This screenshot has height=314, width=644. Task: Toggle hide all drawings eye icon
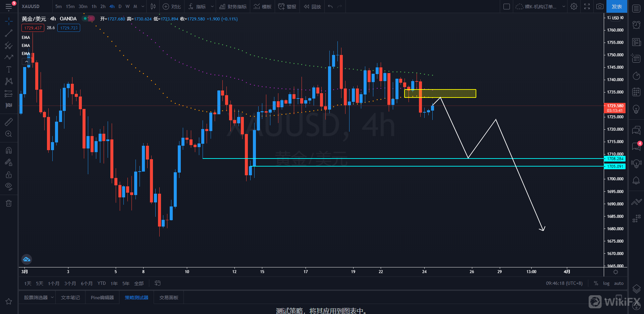pos(9,187)
